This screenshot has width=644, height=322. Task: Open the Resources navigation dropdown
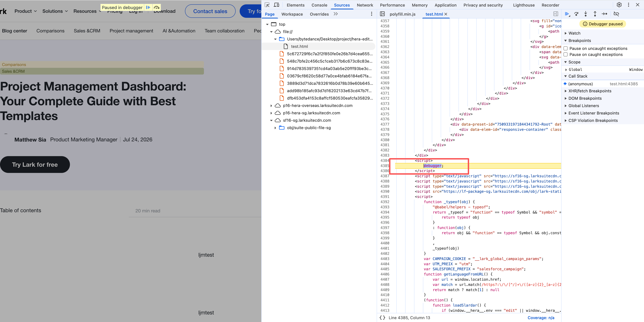pyautogui.click(x=87, y=11)
